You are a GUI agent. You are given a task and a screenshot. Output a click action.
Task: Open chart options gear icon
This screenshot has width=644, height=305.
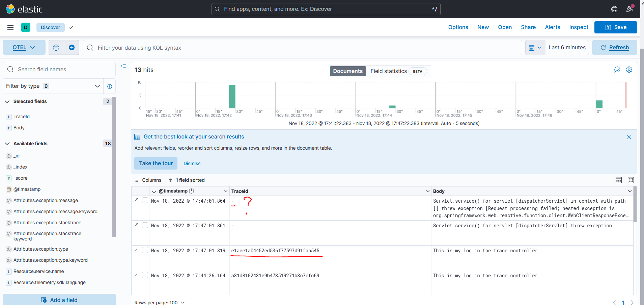(x=629, y=70)
